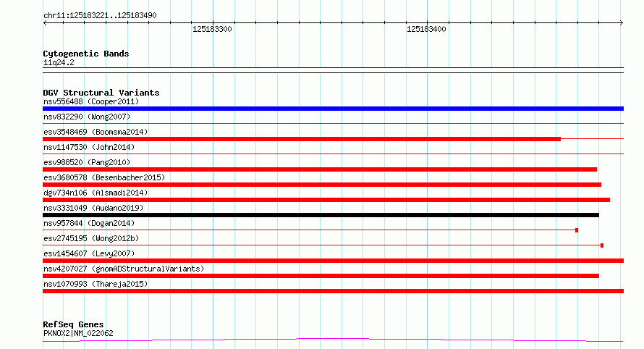Click the esv3548469 (Boomsma2014) label
Screen dimensions: 644x349
[96, 132]
